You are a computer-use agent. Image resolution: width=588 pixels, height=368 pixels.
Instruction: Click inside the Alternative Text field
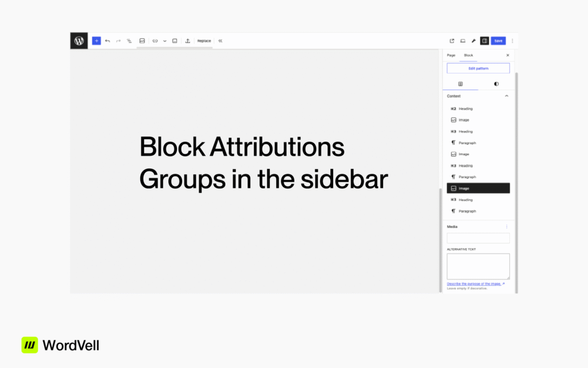click(478, 266)
